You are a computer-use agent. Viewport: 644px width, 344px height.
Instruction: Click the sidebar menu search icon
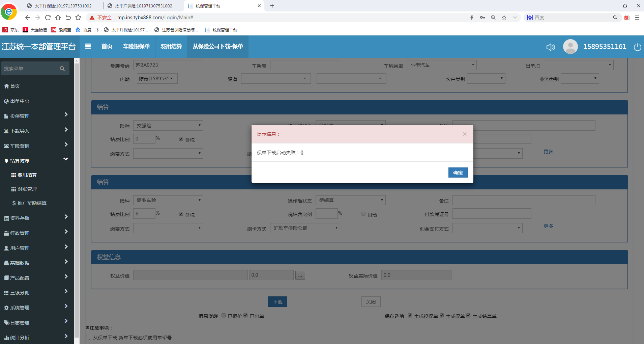(x=62, y=69)
